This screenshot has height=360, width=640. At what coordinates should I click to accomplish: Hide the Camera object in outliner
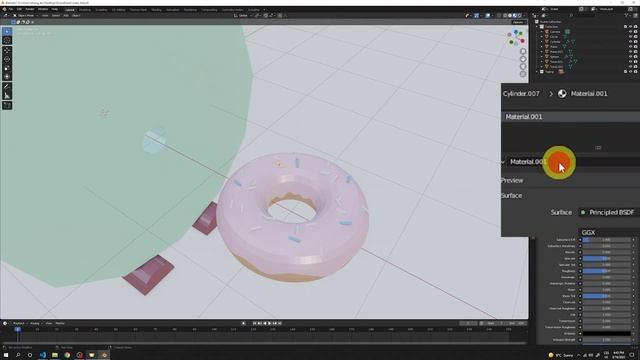[630, 31]
